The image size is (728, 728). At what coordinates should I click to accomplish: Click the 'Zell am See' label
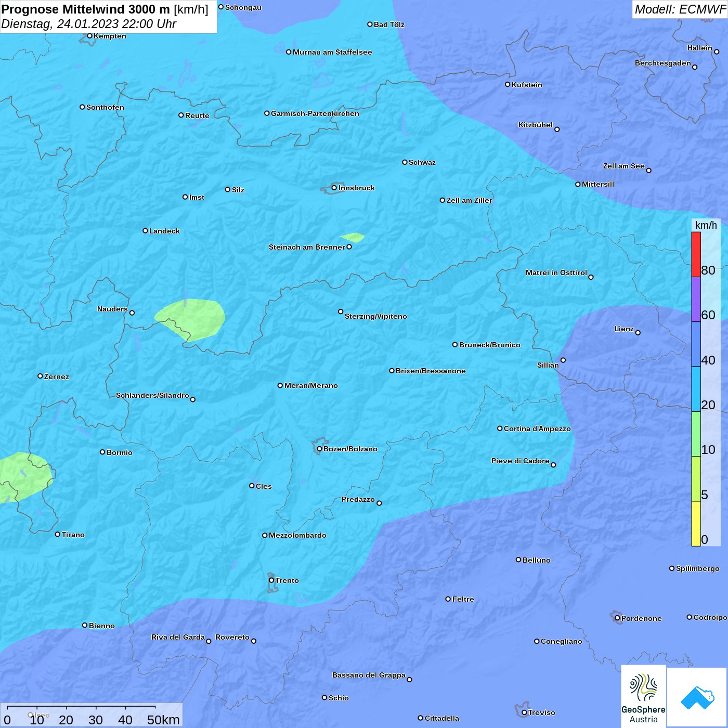(623, 166)
